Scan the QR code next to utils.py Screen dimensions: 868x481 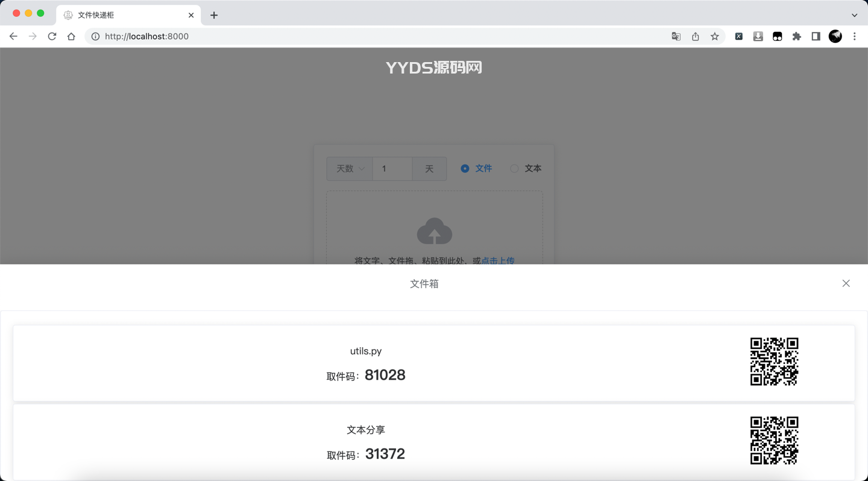click(774, 362)
